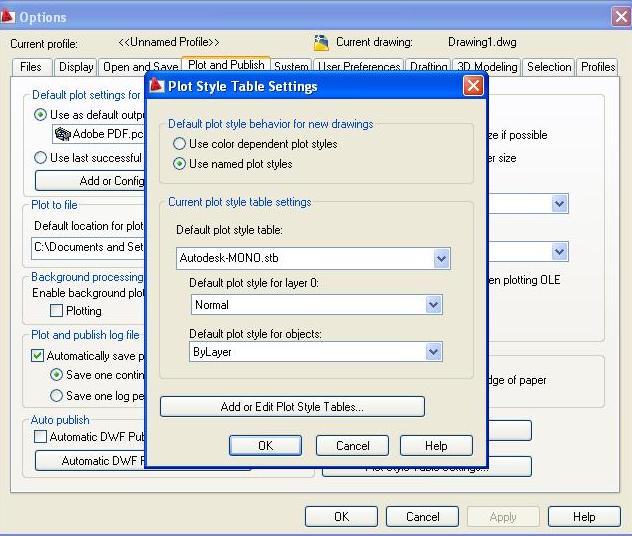Switch to the Plot and Publish tab
The image size is (632, 536).
(226, 65)
